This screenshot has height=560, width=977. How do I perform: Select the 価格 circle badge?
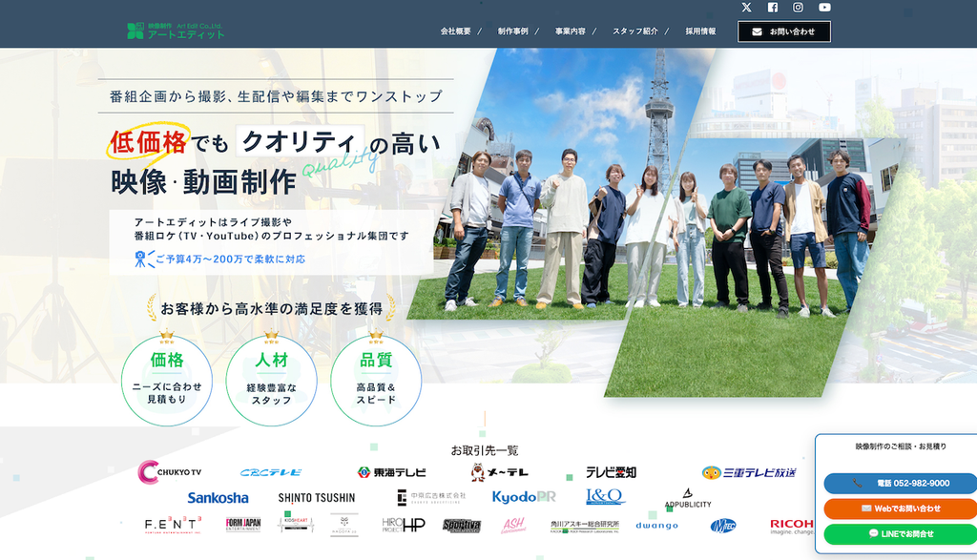pos(166,380)
